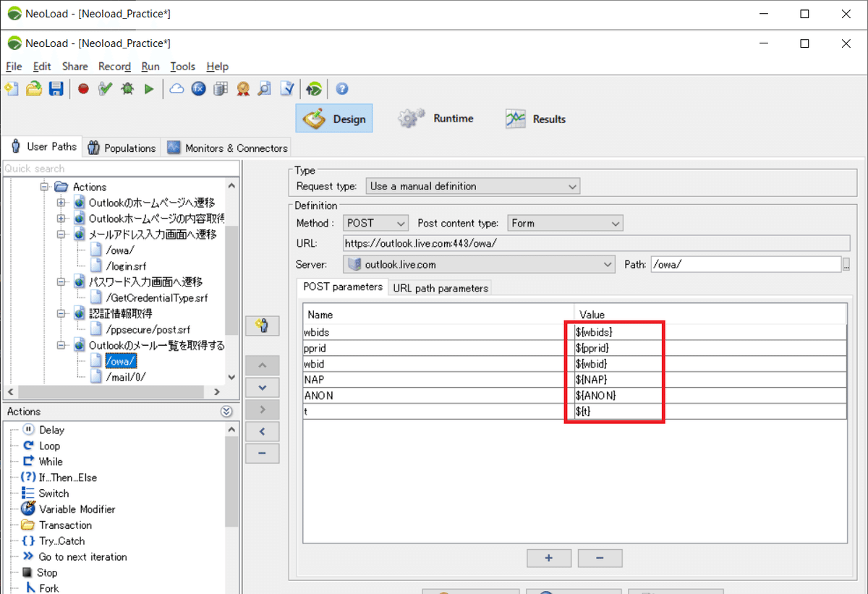
Task: Click the left-arrow button in the middle column
Action: pos(263,432)
